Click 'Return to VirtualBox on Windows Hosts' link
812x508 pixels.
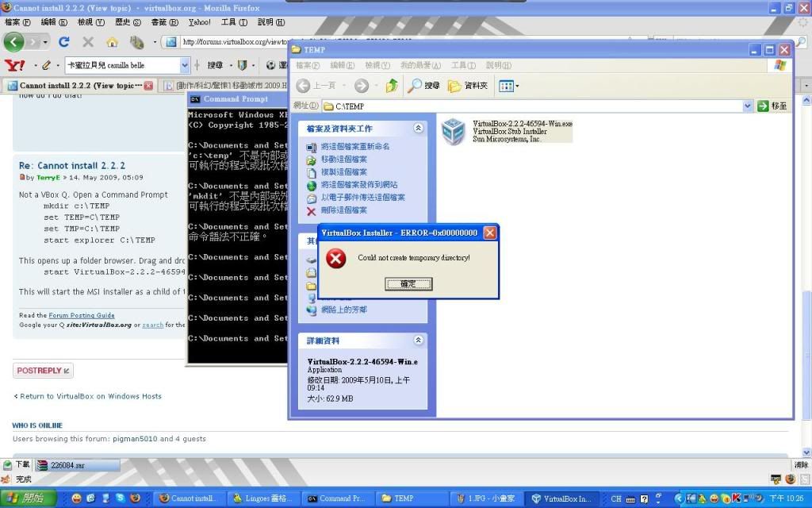coord(87,396)
